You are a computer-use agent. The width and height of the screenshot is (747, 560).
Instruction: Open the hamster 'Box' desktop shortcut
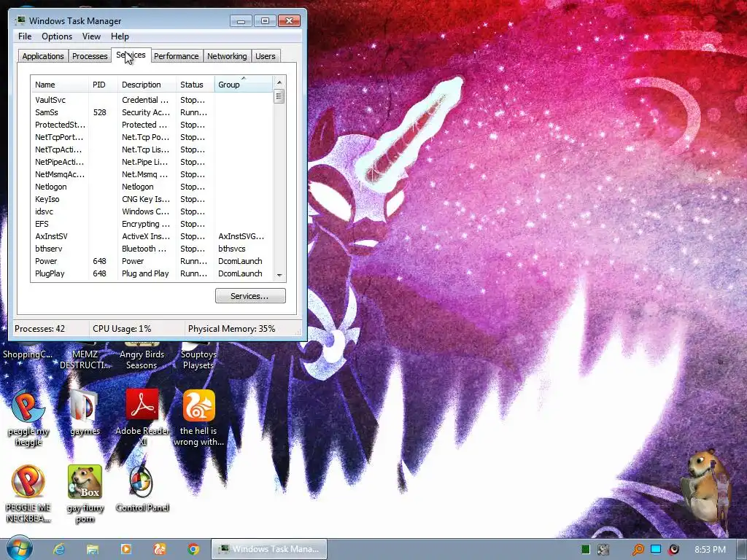pyautogui.click(x=85, y=494)
